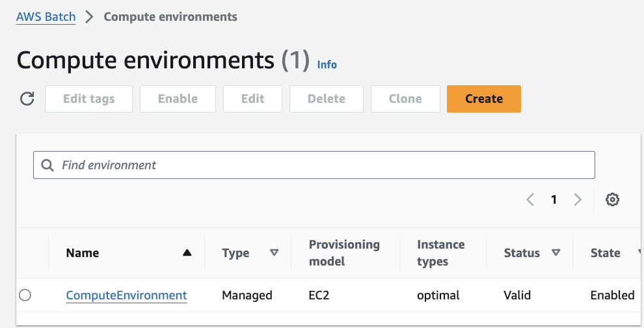Sort using the Status column arrow
This screenshot has width=644, height=328.
[x=556, y=253]
